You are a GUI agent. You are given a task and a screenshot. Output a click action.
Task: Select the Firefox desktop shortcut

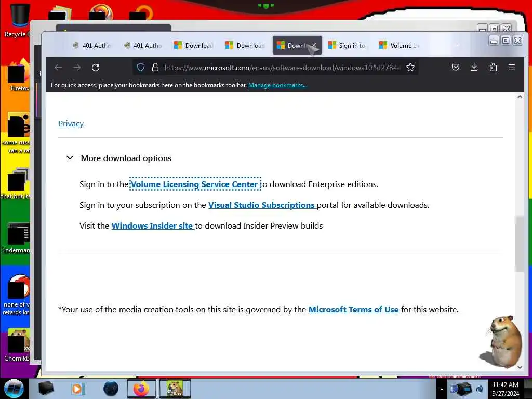[x=19, y=75]
